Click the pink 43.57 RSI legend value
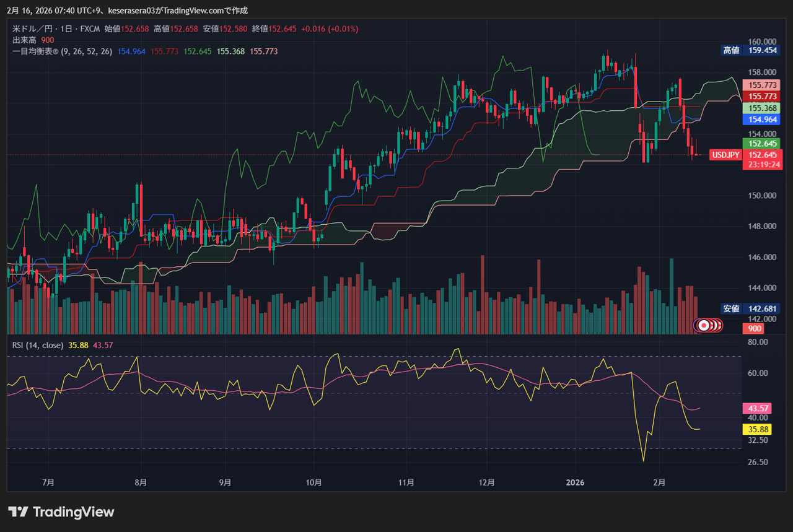Screen dimensions: 793x532 pos(103,345)
